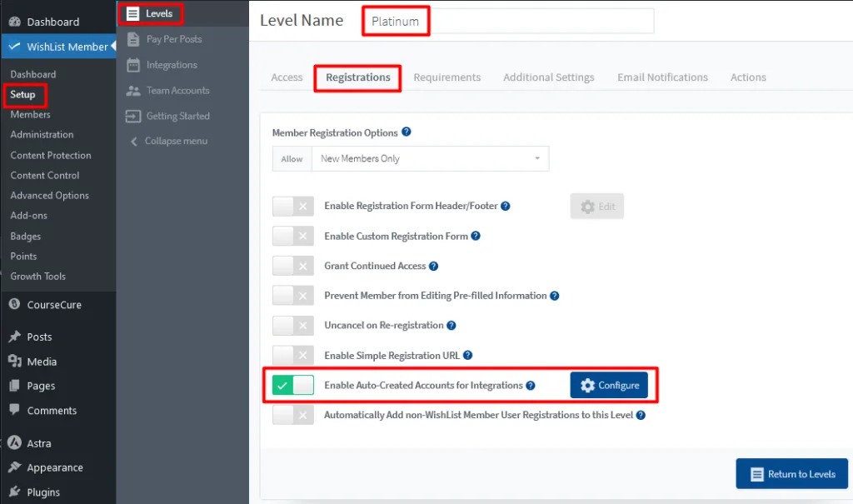Image resolution: width=853 pixels, height=504 pixels.
Task: Open Add-ons submenu item
Action: (29, 216)
